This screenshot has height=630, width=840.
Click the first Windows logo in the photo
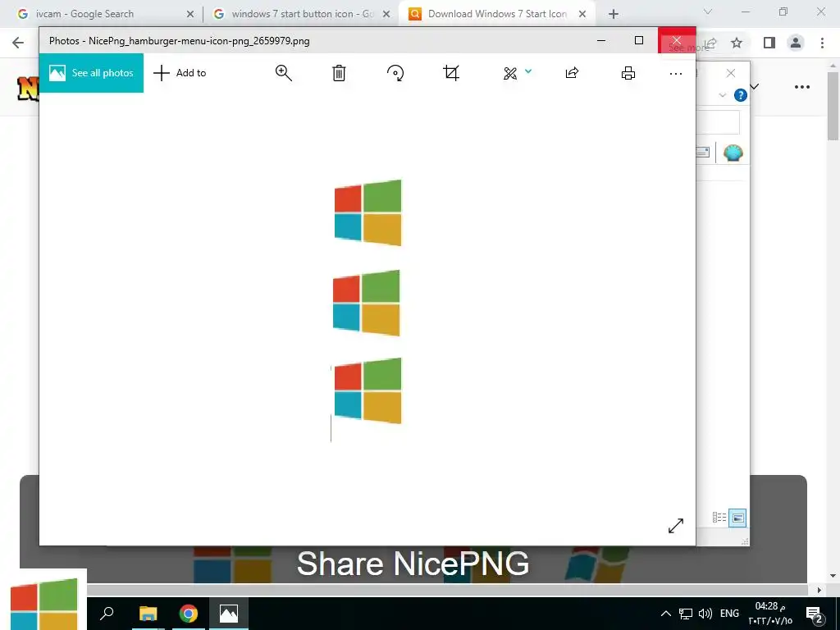367,212
